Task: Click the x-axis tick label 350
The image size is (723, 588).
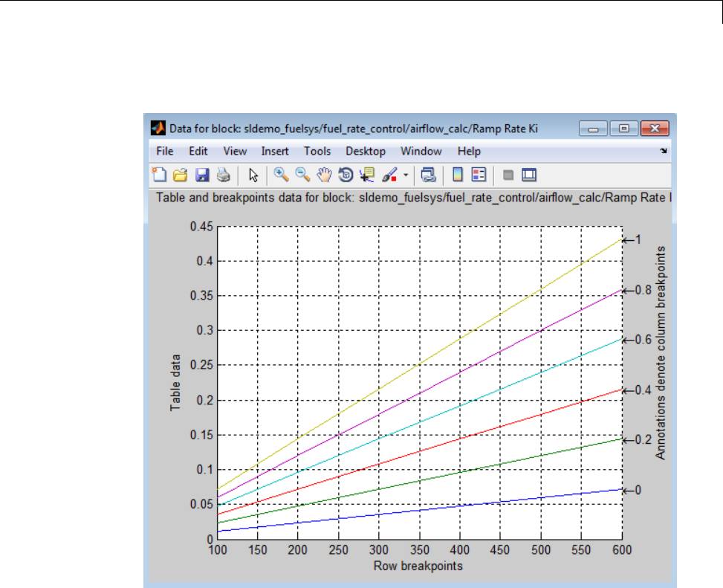Action: coord(420,550)
